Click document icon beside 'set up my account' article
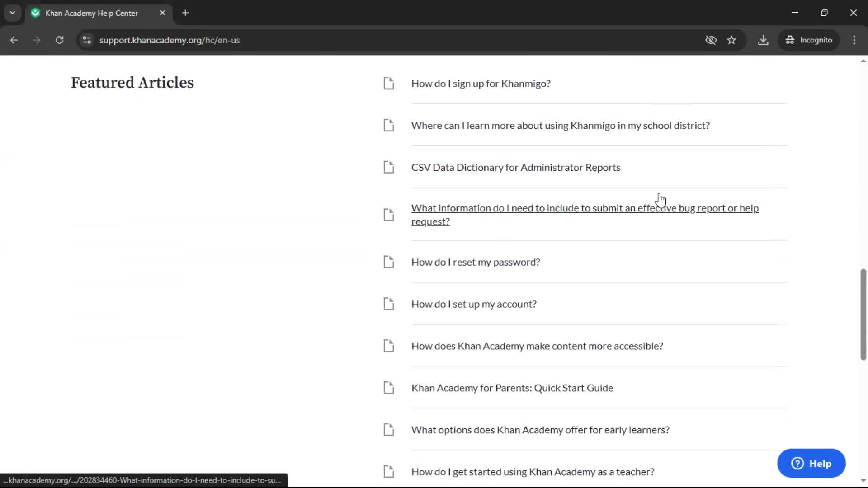 point(389,304)
